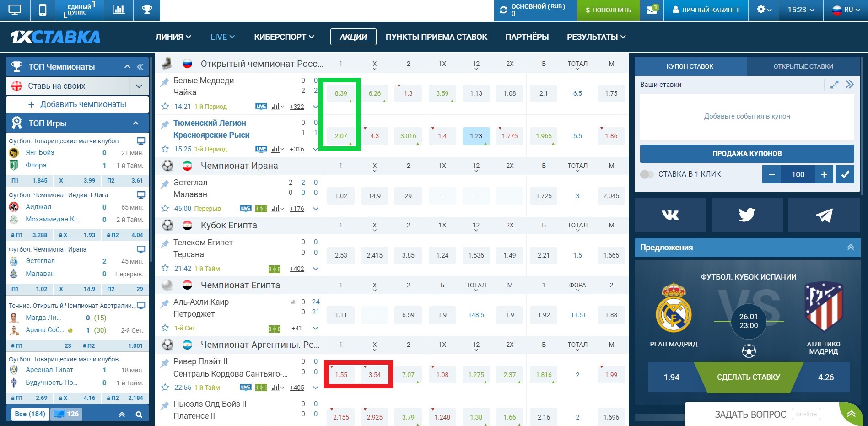Open the ПАРТНЁРЫ page

point(527,37)
